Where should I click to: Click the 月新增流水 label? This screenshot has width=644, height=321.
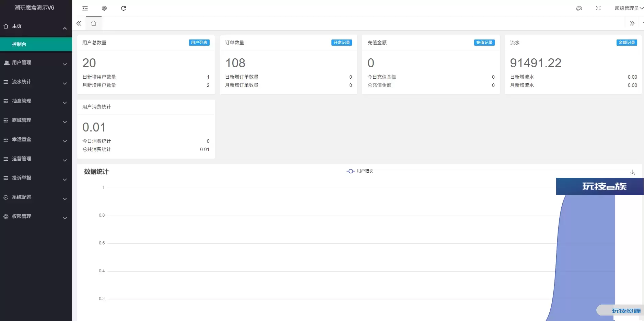tap(522, 85)
